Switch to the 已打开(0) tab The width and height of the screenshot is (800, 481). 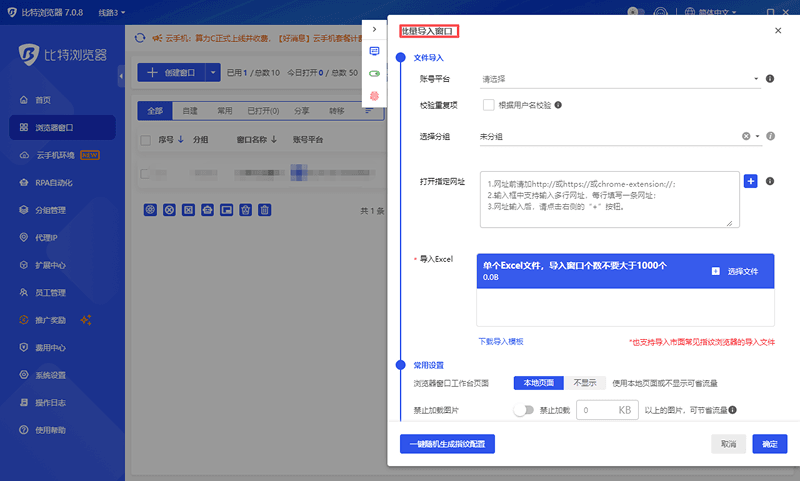point(263,110)
